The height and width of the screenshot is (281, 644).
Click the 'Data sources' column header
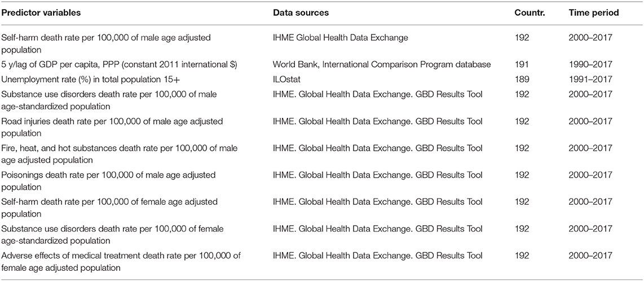(301, 13)
